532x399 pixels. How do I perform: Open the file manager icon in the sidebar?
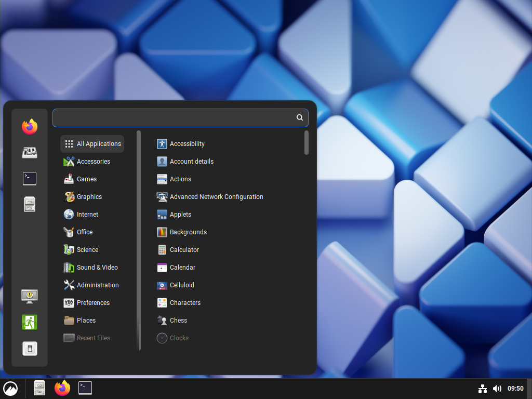coord(30,204)
